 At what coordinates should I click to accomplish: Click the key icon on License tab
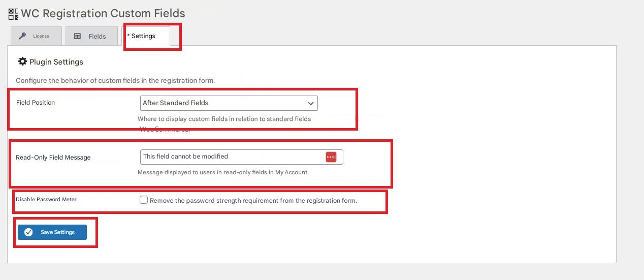click(x=22, y=36)
